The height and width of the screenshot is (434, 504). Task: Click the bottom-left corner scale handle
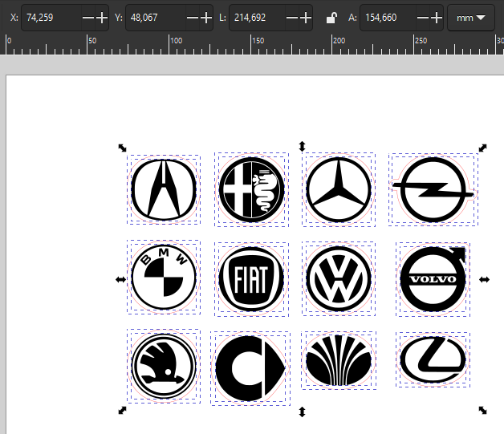pyautogui.click(x=122, y=410)
